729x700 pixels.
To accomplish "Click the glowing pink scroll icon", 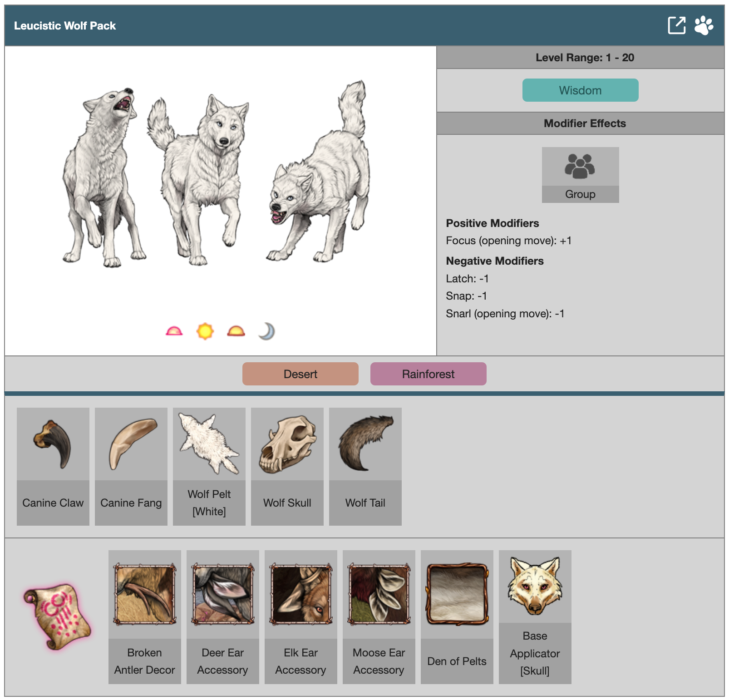I will [57, 616].
